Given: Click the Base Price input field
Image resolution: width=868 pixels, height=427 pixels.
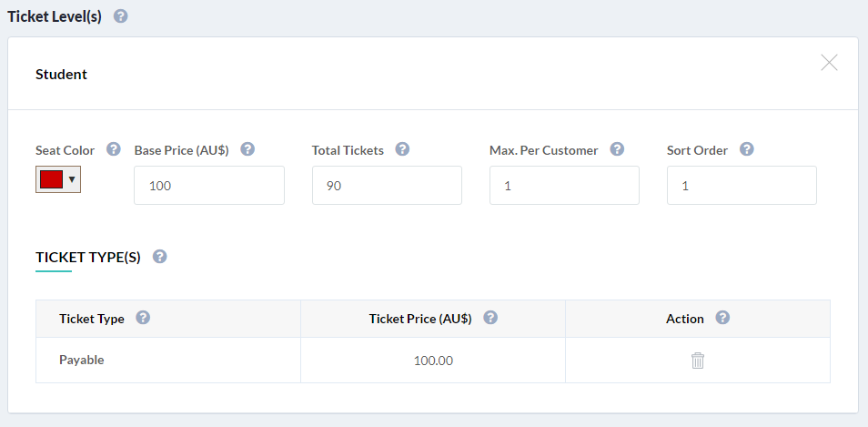Looking at the screenshot, I should point(209,186).
